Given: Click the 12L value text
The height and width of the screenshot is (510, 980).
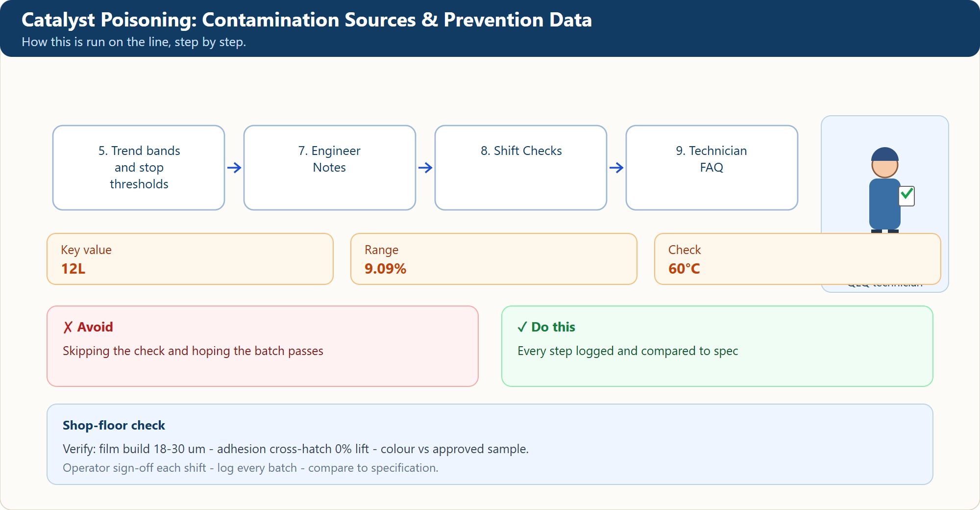Looking at the screenshot, I should pyautogui.click(x=73, y=269).
